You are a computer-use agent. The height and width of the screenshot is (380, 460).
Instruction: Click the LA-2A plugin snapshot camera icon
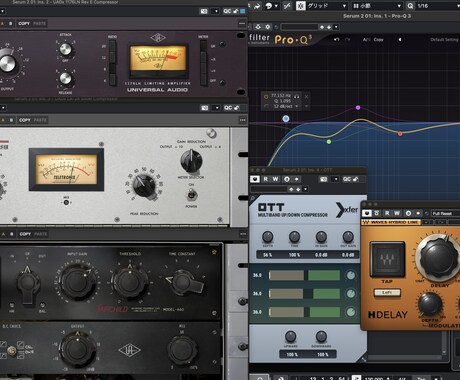[205, 108]
